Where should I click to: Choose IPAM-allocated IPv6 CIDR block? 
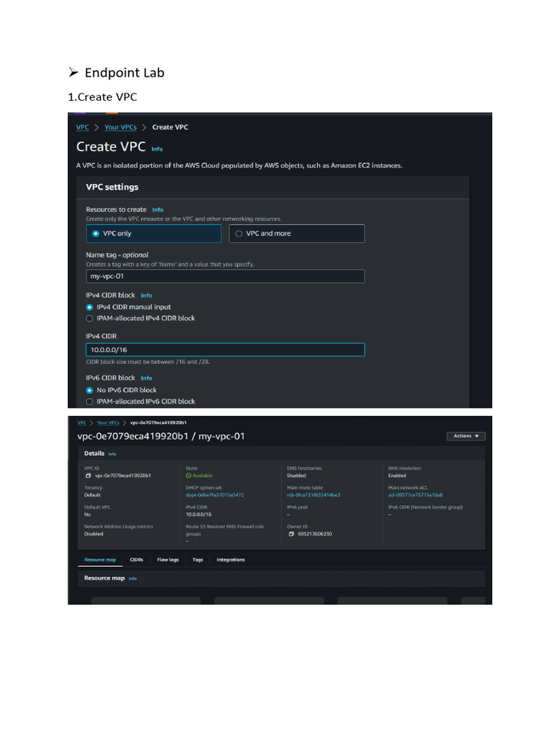point(90,402)
